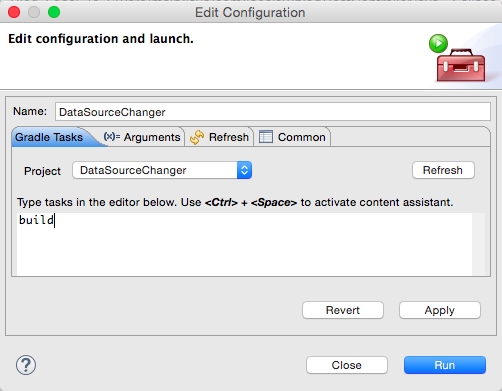The height and width of the screenshot is (391, 502).
Task: Click the green zoom window button
Action: click(54, 12)
